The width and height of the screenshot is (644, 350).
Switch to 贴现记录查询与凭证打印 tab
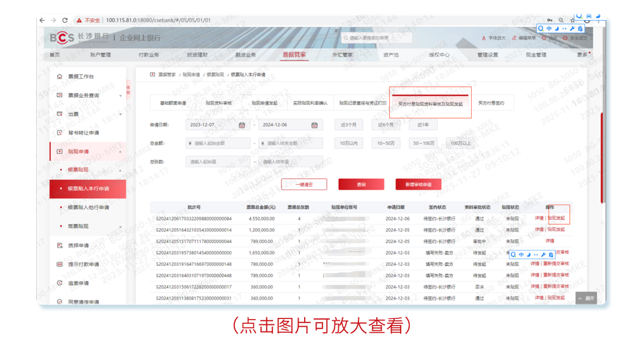tap(363, 103)
